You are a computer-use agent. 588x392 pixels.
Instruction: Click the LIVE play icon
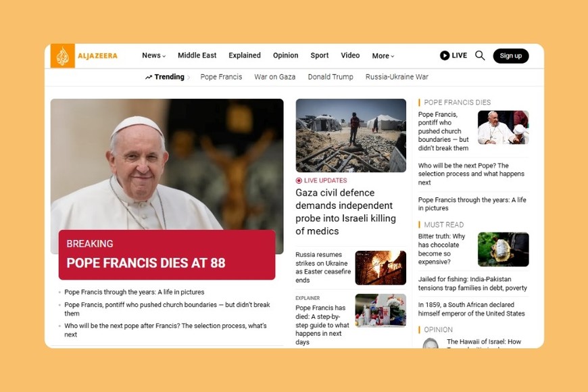[x=445, y=55]
